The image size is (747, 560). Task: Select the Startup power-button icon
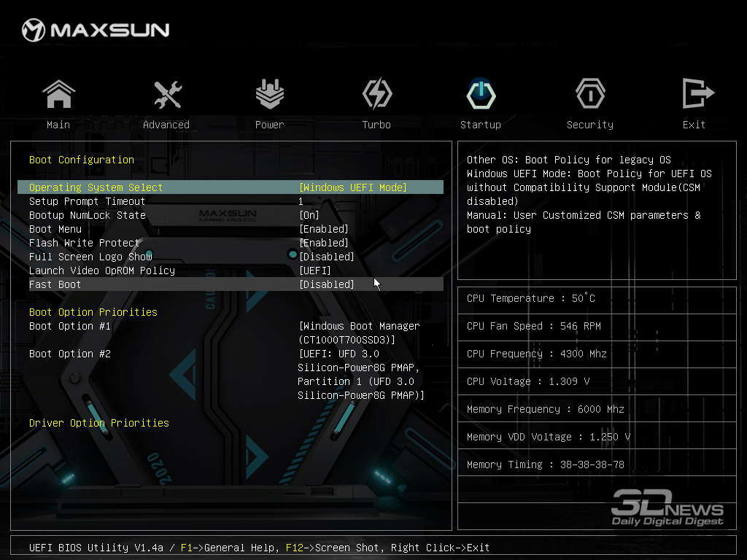click(481, 93)
